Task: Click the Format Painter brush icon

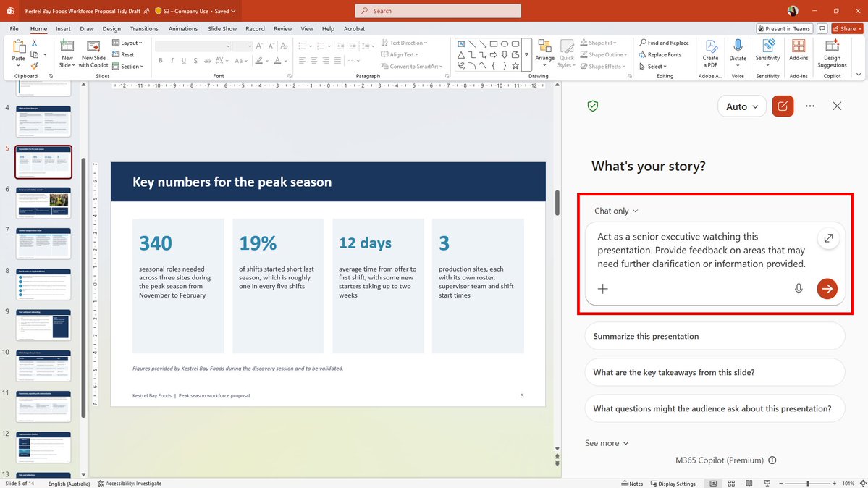Action: (34, 66)
